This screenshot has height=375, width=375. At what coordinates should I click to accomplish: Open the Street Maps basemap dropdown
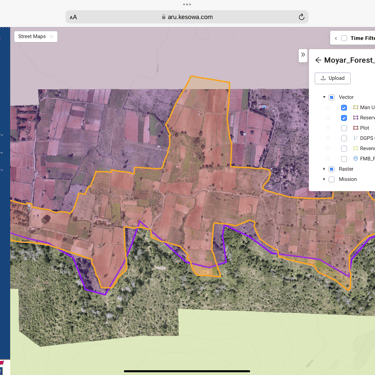36,36
